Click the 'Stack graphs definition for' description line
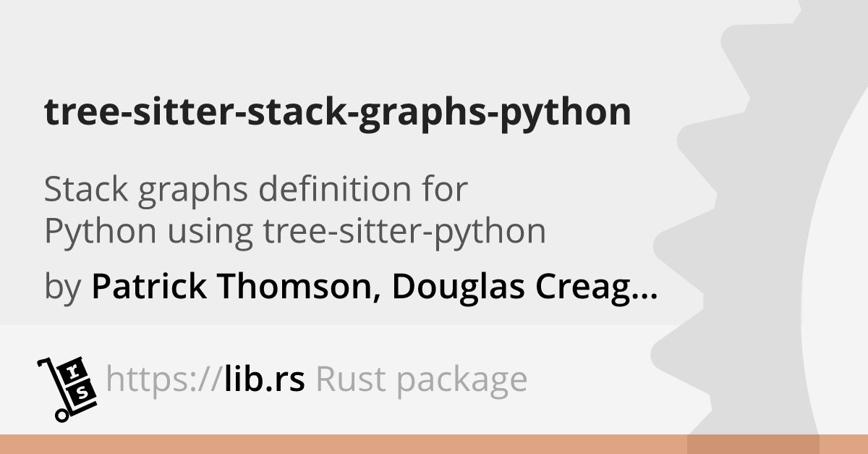Image resolution: width=868 pixels, height=454 pixels. point(257,191)
